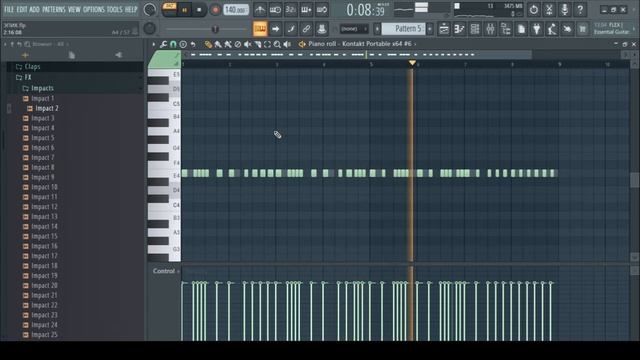Select the delete tool in piano roll

tap(238, 44)
